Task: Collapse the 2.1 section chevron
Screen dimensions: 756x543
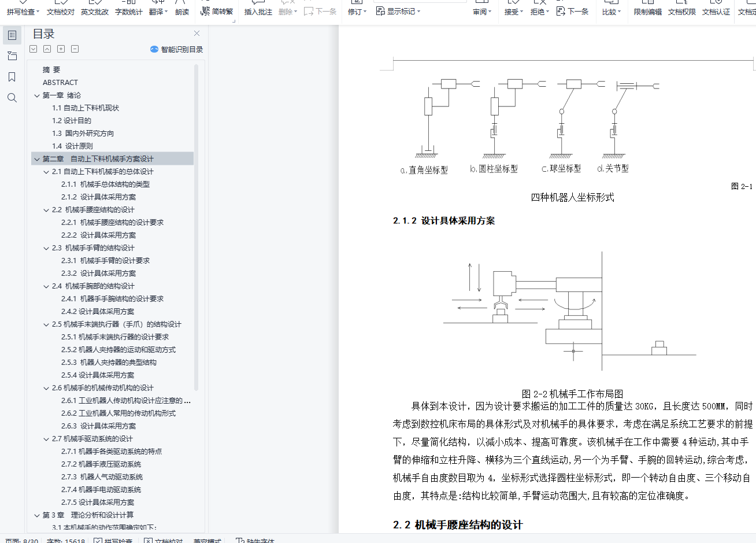Action: coord(46,172)
